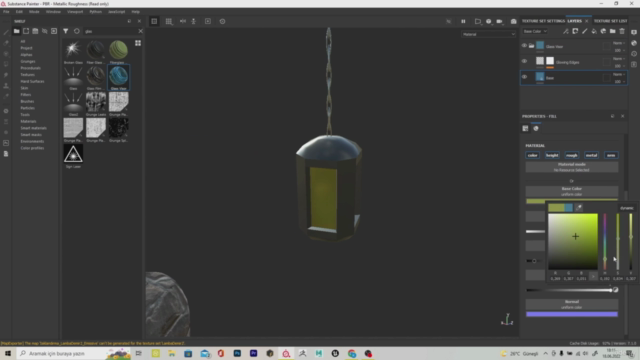The width and height of the screenshot is (640, 360).
Task: Click the shelf folder view icon
Action: tap(16, 31)
